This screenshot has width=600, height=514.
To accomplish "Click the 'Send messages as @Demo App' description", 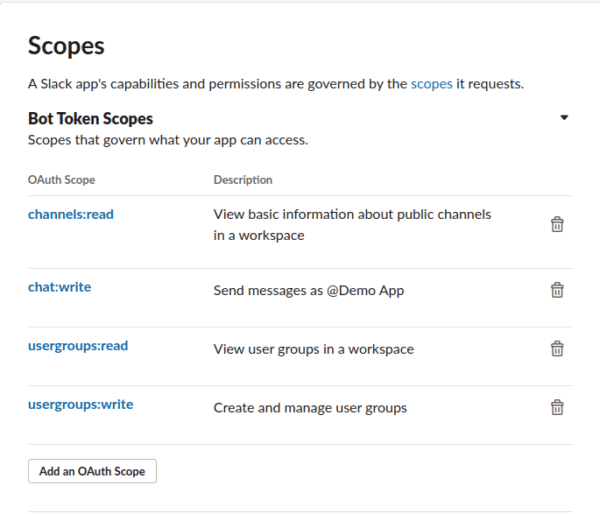I will coord(309,292).
